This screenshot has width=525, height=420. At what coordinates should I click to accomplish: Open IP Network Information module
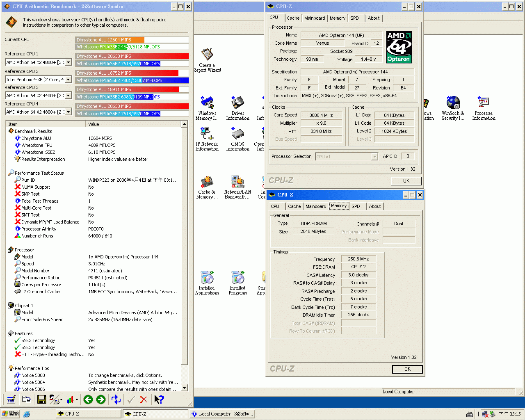[207, 139]
